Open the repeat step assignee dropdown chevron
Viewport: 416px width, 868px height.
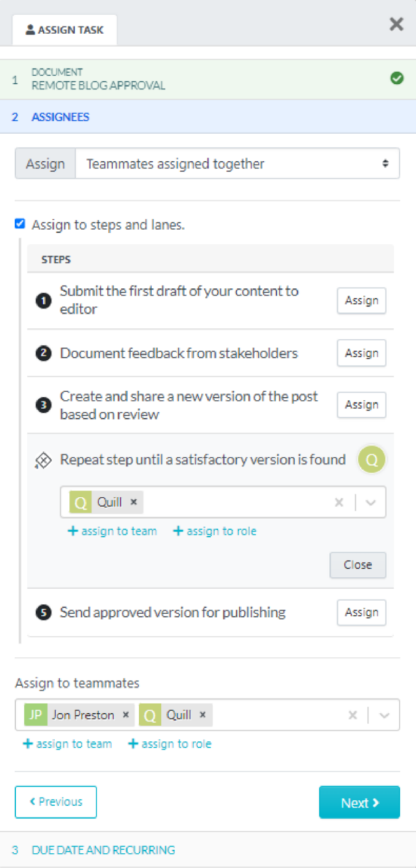click(x=371, y=502)
